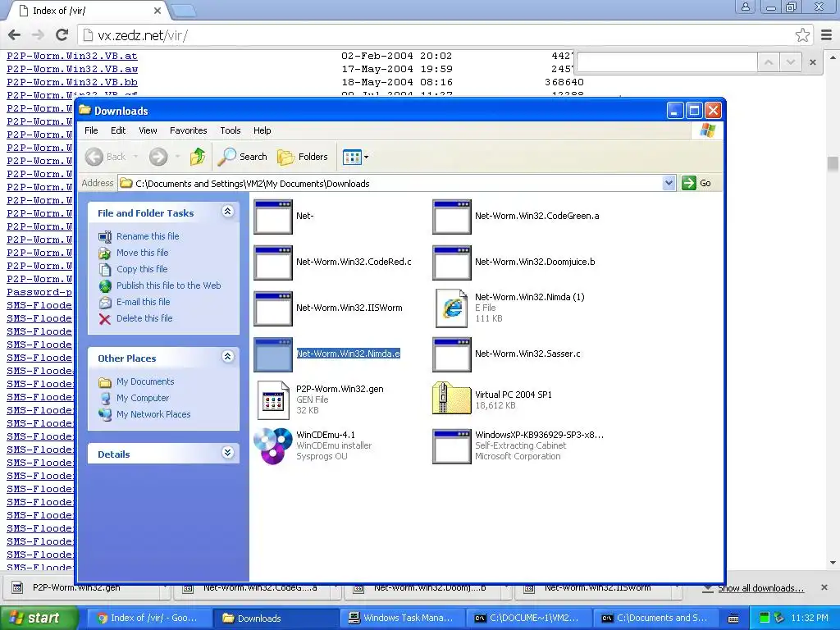Open My Documents in Other Places

click(x=145, y=381)
